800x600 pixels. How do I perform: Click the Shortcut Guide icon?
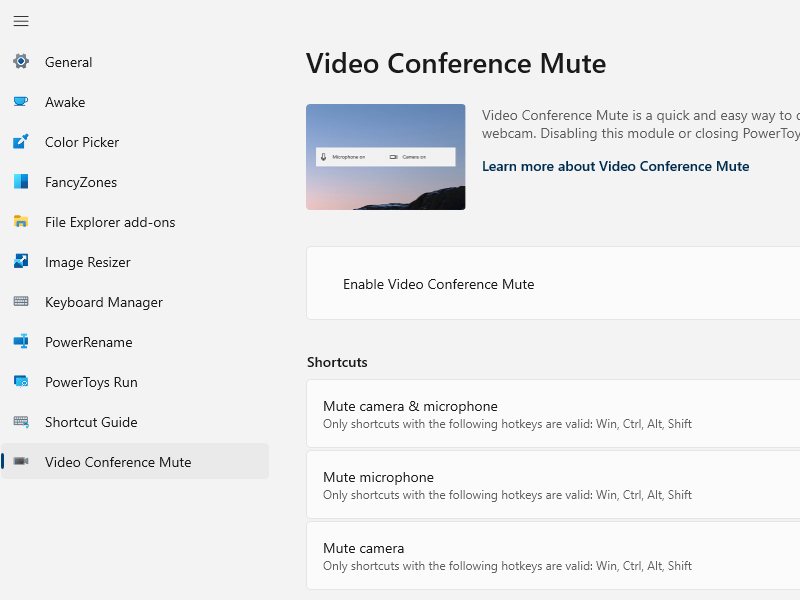coord(21,422)
